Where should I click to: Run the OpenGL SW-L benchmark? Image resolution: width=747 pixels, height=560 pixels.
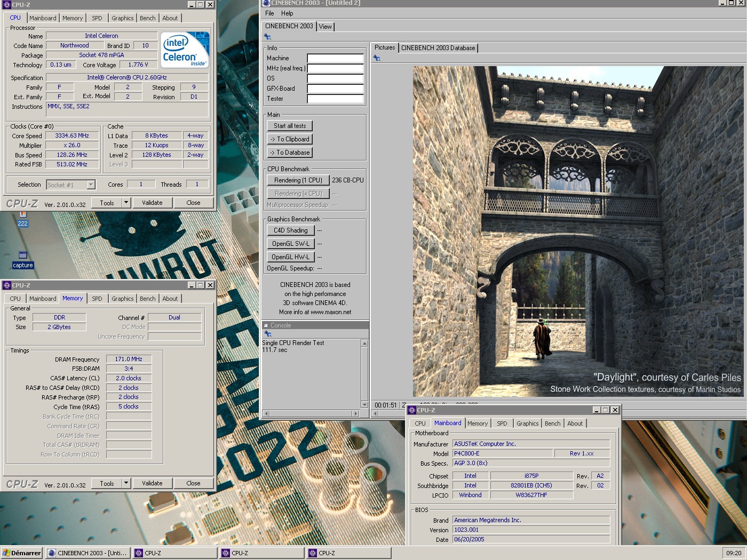[x=291, y=244]
